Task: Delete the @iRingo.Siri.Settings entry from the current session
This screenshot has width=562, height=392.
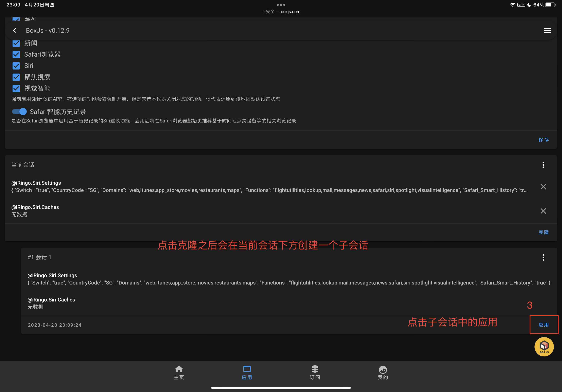Action: (x=543, y=187)
